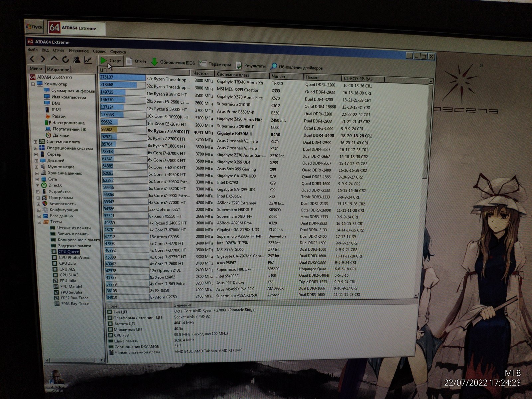Open Параметры settings
Screen dimensions: 532x399
click(215, 64)
